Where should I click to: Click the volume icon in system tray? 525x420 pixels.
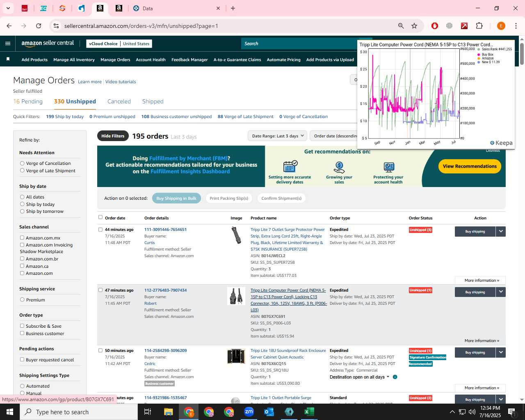coord(472,412)
